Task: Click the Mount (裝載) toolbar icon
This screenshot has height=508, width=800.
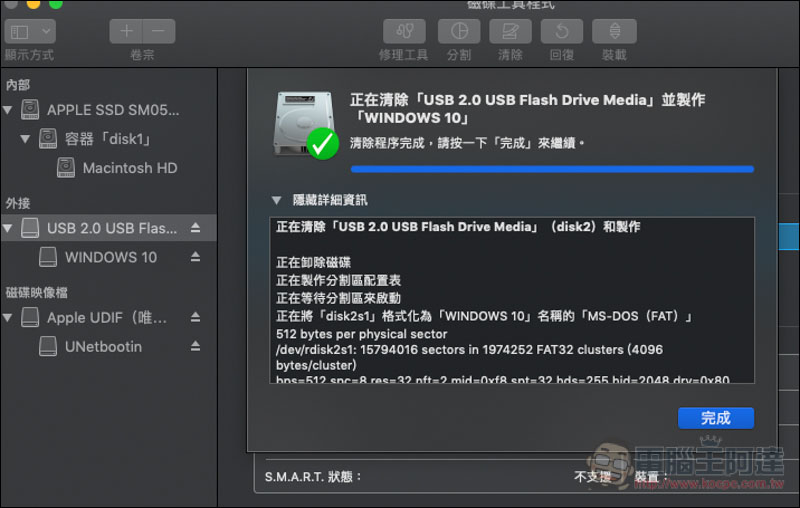Action: (x=614, y=32)
